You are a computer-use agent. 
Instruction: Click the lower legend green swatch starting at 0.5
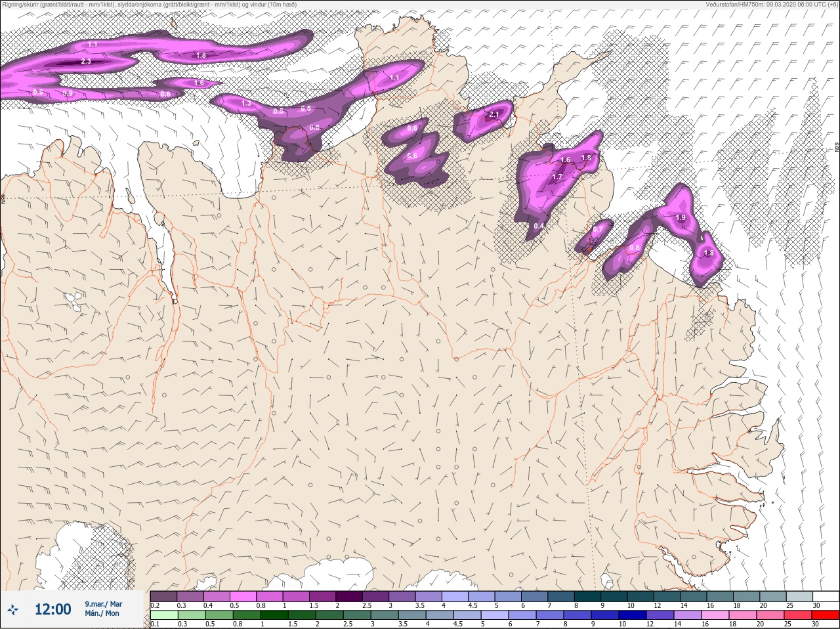219,615
